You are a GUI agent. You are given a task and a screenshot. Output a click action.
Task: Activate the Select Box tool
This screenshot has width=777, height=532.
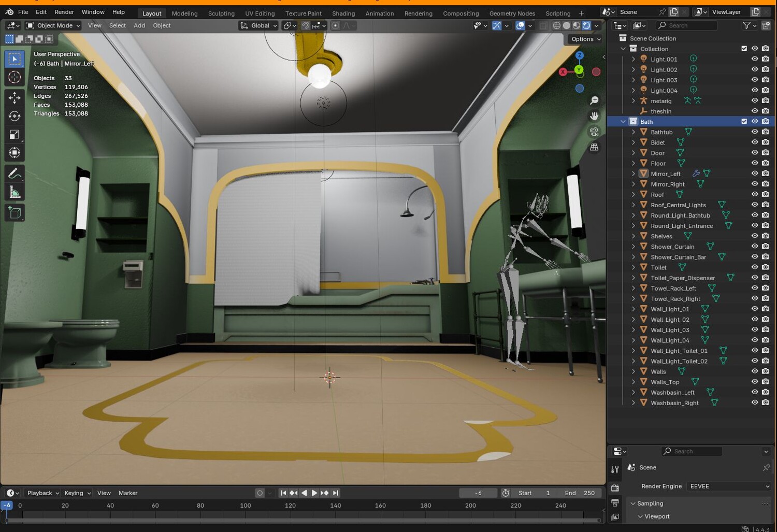[15, 59]
